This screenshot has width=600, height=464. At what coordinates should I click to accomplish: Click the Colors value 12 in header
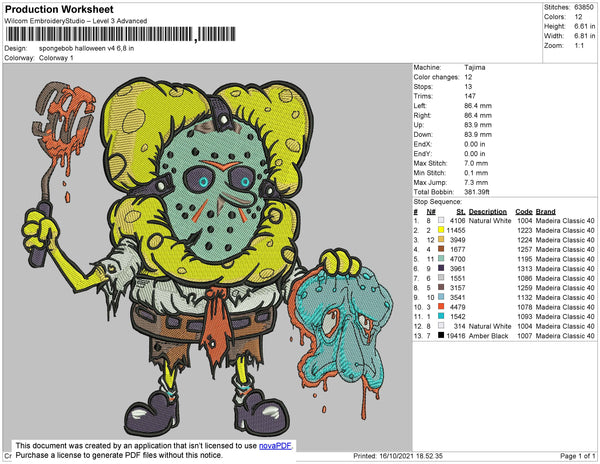(x=578, y=17)
